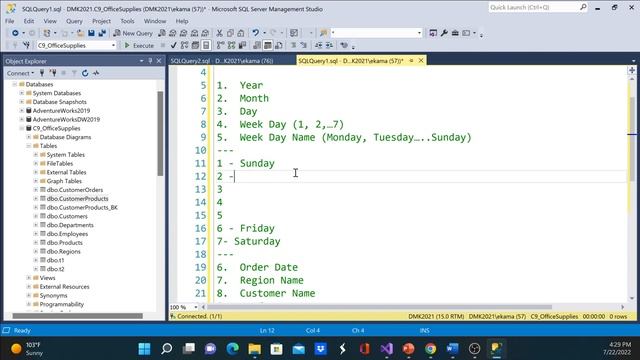Toggle the IntelliSense Enabled icon
This screenshot has height=360, width=640.
coord(206,45)
